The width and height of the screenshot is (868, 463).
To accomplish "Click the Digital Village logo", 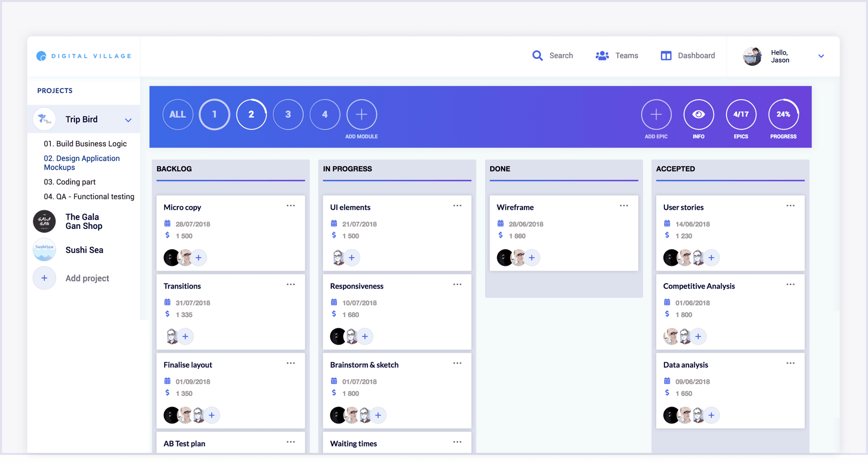I will point(84,56).
